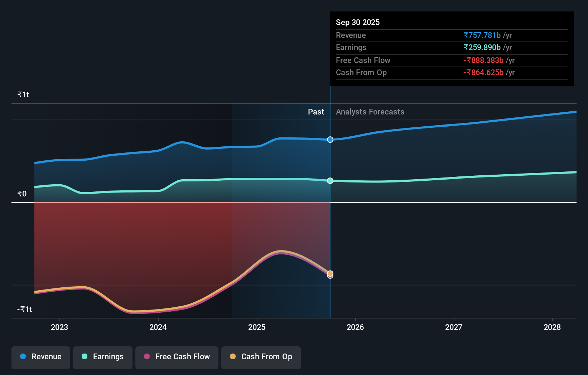Click the pink Free Cash Flow legend dot
The height and width of the screenshot is (375, 588).
(146, 357)
